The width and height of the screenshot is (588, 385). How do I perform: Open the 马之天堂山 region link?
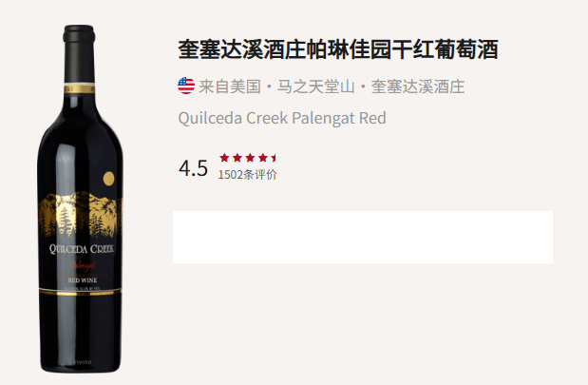click(315, 87)
